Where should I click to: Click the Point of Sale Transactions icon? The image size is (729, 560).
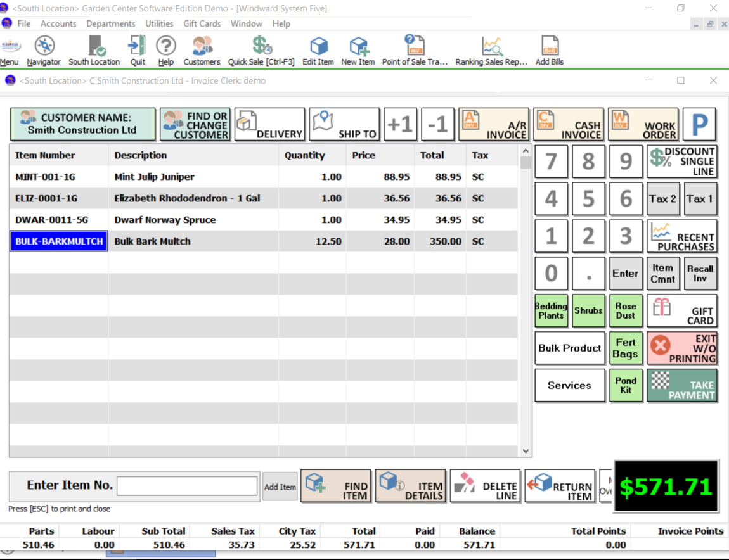[415, 50]
